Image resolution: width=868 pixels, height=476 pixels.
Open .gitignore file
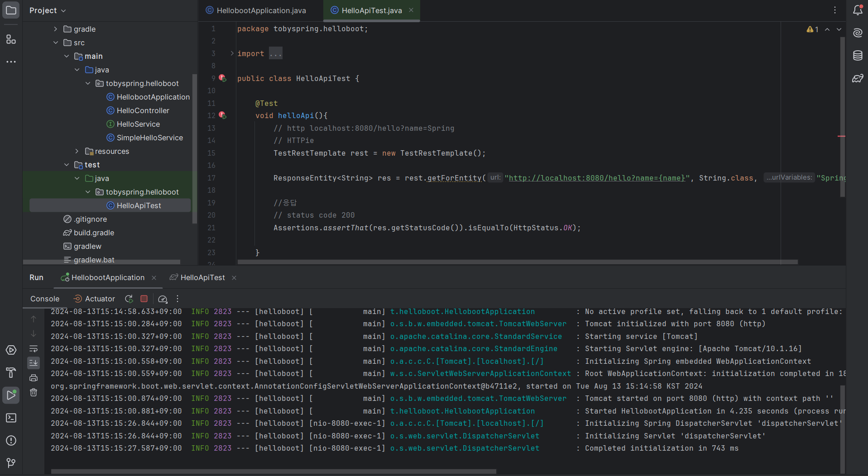[x=85, y=219]
